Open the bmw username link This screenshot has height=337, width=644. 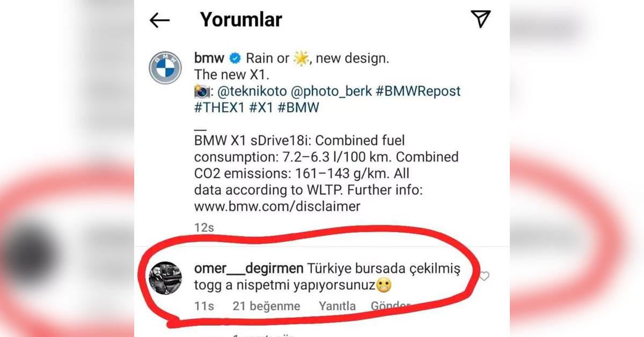tap(209, 58)
